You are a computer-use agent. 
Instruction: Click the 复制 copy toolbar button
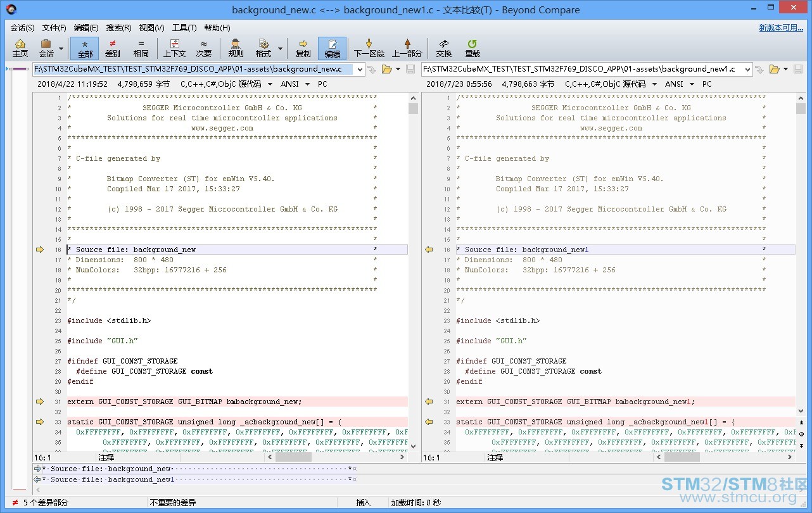[303, 48]
